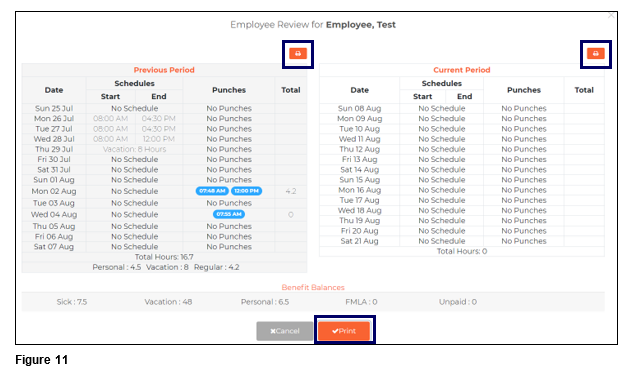This screenshot has height=382, width=637.
Task: Click the 'Thu 29 Jul' date cell
Action: [54, 149]
